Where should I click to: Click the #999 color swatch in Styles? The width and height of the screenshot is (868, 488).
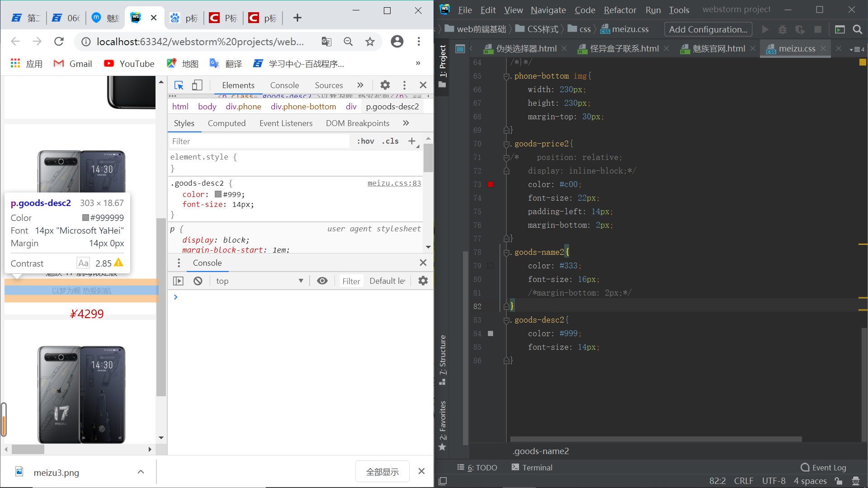tap(218, 194)
